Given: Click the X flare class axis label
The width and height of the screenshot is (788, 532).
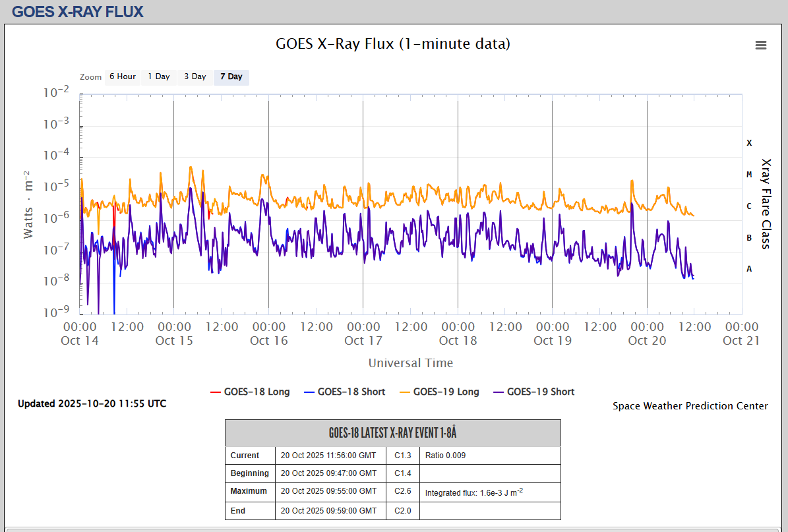Looking at the screenshot, I should tap(748, 142).
